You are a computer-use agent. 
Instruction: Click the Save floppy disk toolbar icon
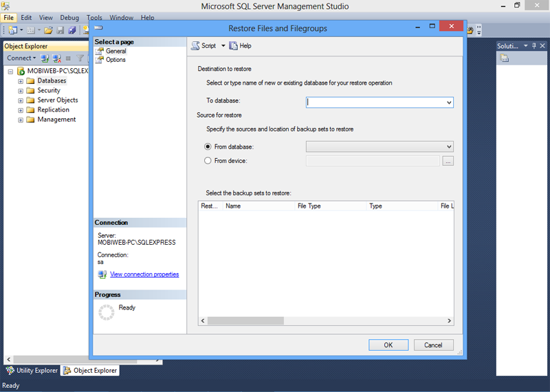(x=60, y=30)
